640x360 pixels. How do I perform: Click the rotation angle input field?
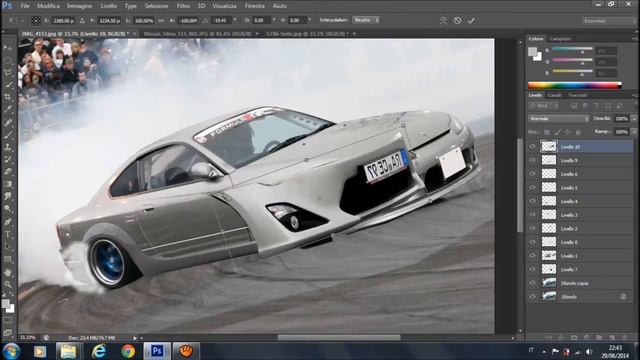pyautogui.click(x=221, y=20)
